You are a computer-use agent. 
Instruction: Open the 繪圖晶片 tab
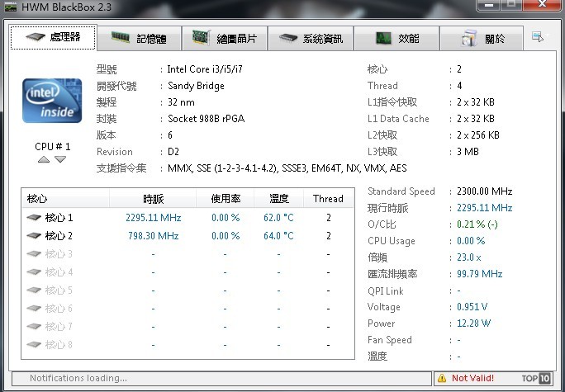225,38
